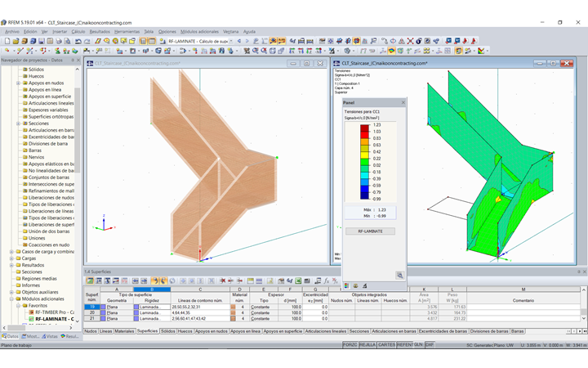Click the scale balance icon at Panel bottom
This screenshot has width=588, height=368.
[355, 286]
